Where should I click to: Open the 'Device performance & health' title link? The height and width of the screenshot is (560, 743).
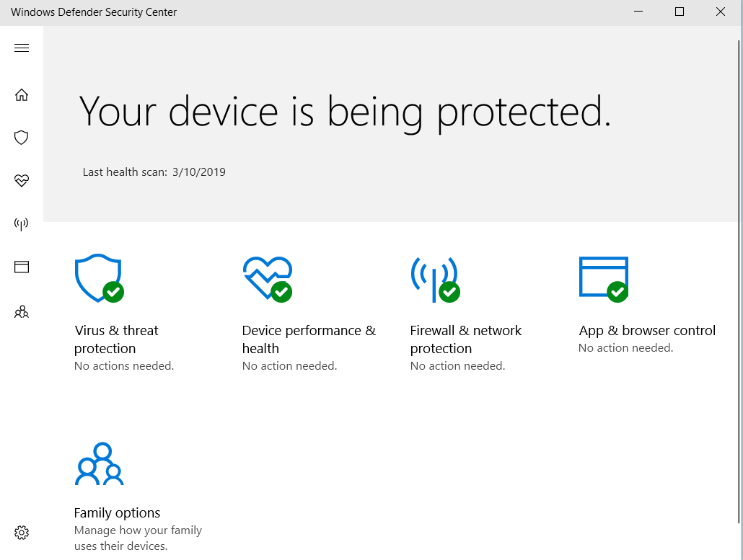pos(309,339)
